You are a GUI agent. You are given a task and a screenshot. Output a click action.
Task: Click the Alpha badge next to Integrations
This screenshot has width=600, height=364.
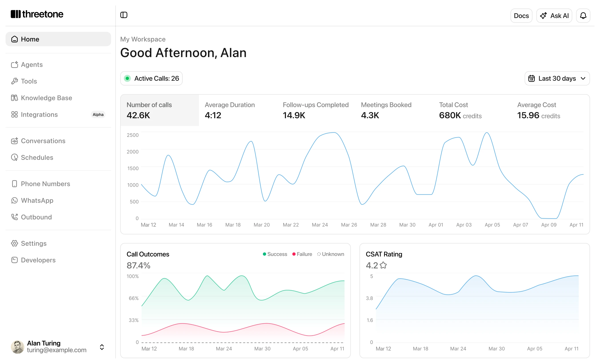(98, 115)
